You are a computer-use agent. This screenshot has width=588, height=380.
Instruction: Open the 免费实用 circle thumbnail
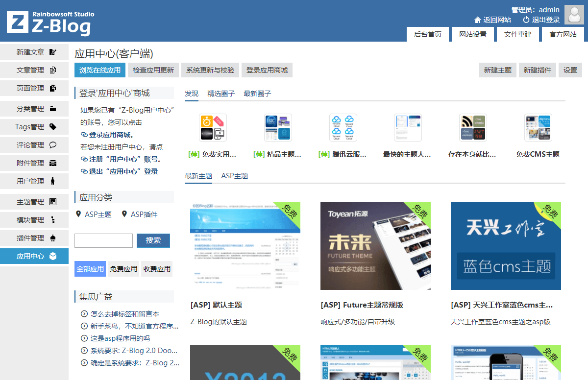click(x=213, y=128)
